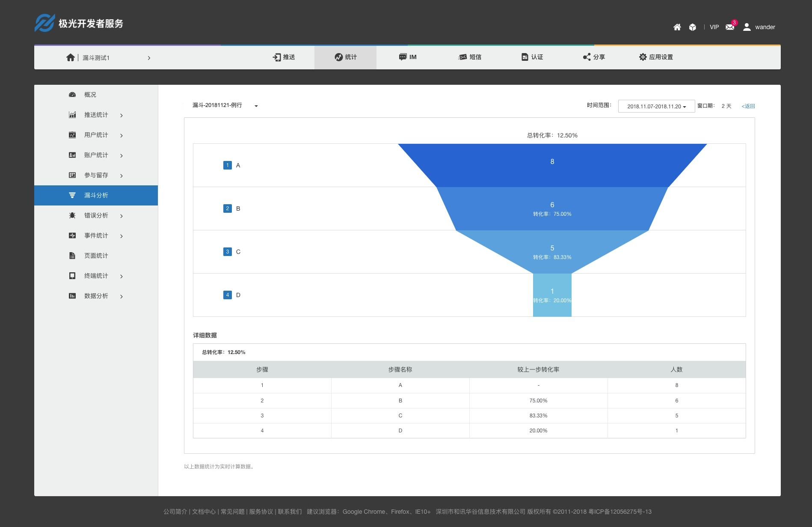The image size is (812, 527).
Task: Click the wander user avatar icon
Action: [747, 27]
